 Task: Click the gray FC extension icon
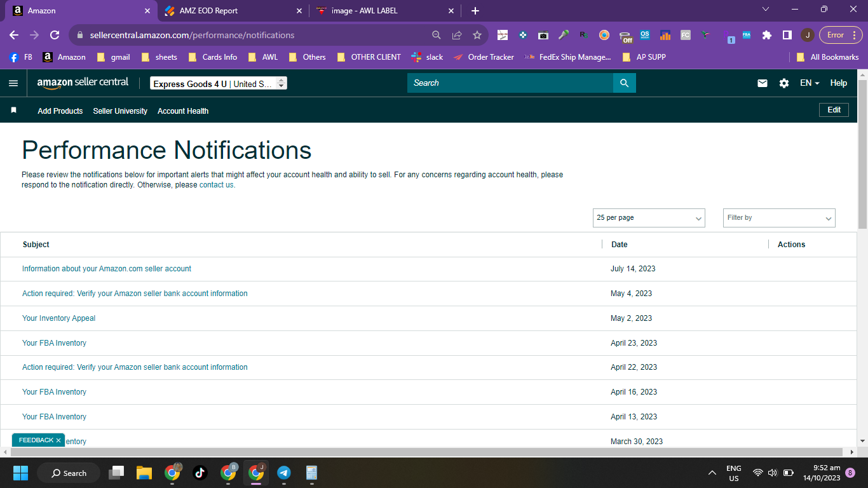coord(686,35)
